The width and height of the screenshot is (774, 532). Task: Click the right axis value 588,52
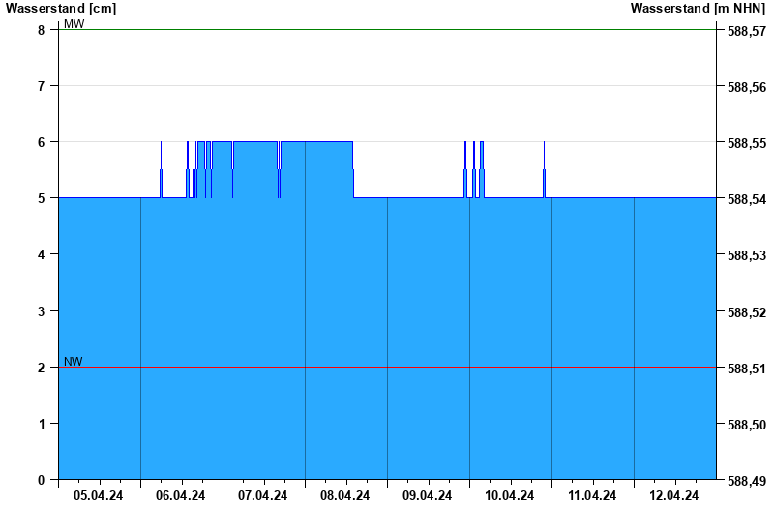coord(747,312)
